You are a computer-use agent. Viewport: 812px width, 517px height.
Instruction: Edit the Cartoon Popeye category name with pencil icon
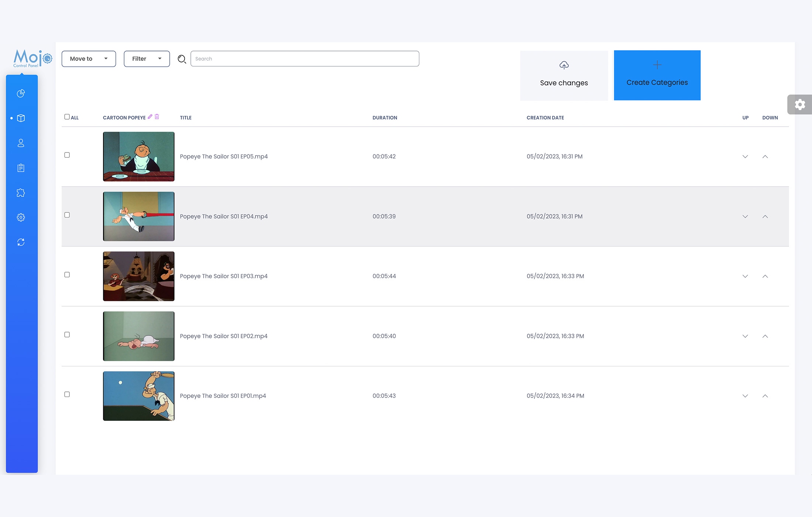click(150, 117)
